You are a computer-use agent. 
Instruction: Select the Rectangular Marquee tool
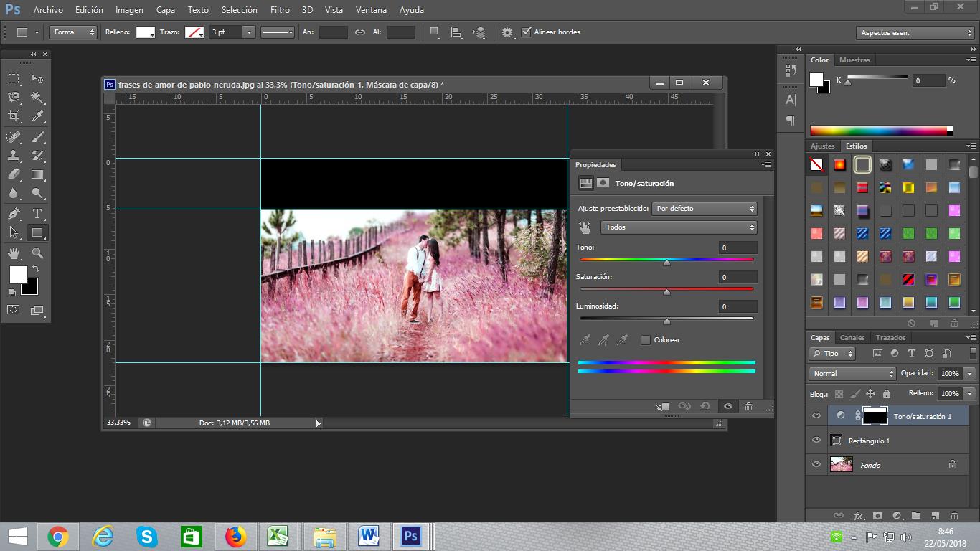coord(14,78)
